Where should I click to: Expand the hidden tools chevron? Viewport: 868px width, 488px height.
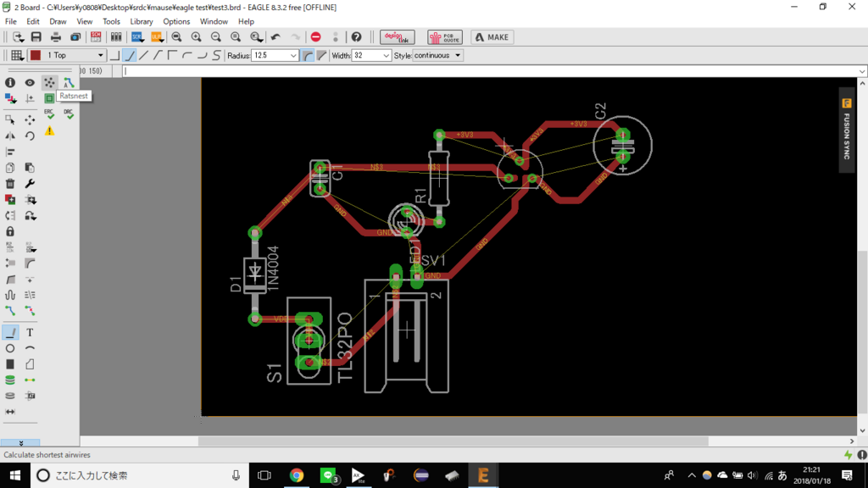[x=20, y=443]
